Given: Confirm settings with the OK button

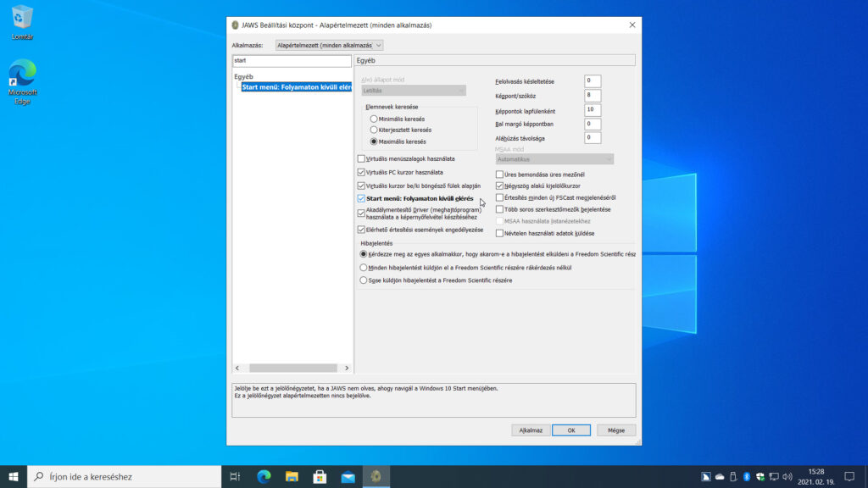Looking at the screenshot, I should [571, 430].
